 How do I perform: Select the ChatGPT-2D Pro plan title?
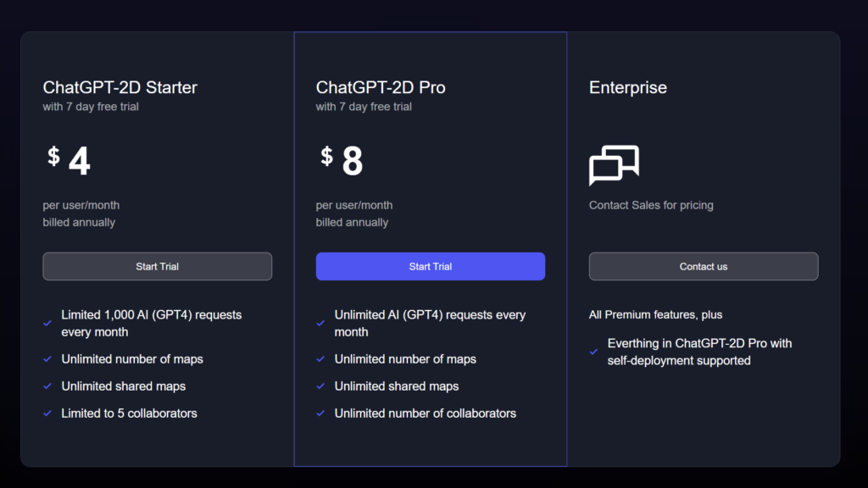point(381,87)
